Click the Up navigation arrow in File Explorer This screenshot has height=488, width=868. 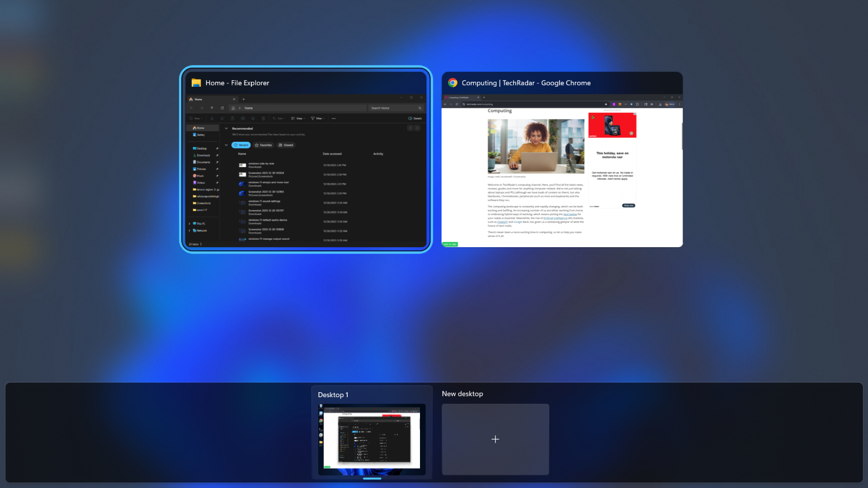(212, 108)
